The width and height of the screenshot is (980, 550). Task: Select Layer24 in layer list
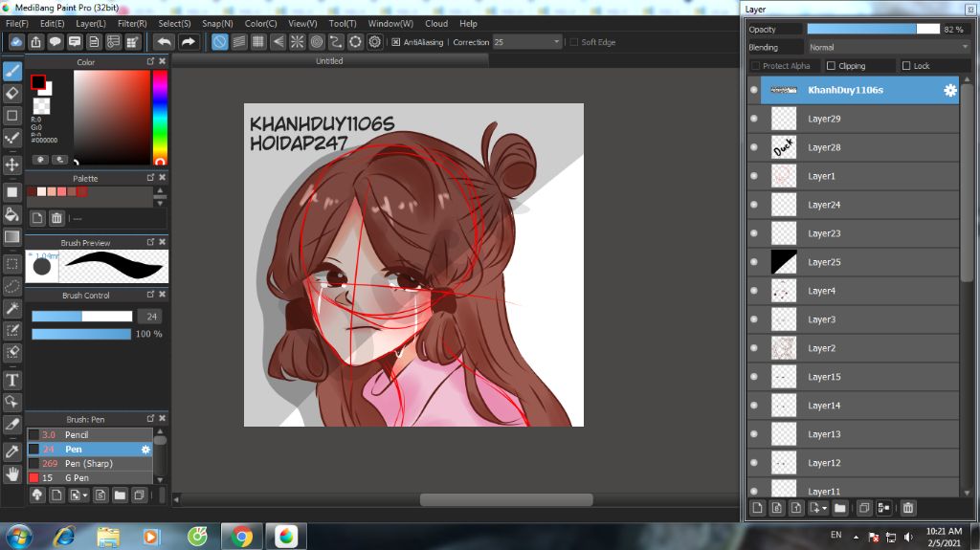853,205
